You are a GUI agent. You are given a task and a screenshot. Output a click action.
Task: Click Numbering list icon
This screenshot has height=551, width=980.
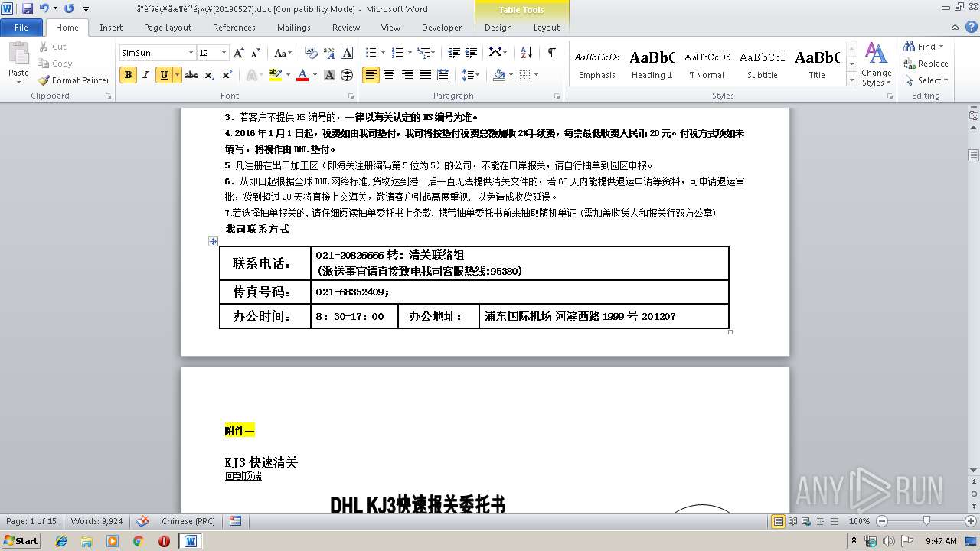pyautogui.click(x=397, y=53)
